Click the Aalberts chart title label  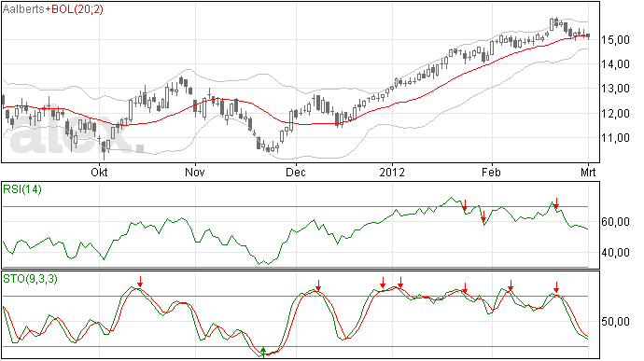(x=23, y=9)
